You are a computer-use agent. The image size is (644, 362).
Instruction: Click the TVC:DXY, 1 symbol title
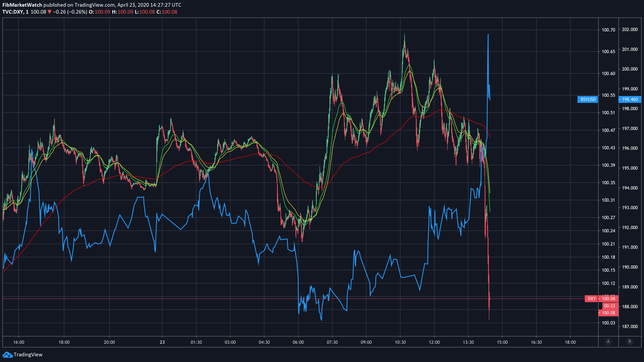15,12
